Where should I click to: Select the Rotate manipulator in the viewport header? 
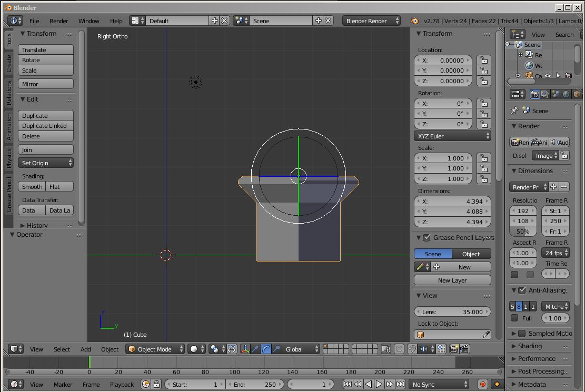click(x=266, y=349)
